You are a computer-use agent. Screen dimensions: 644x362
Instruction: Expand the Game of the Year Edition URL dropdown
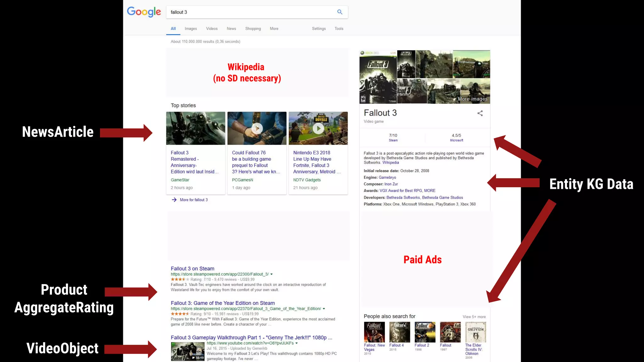pos(324,309)
